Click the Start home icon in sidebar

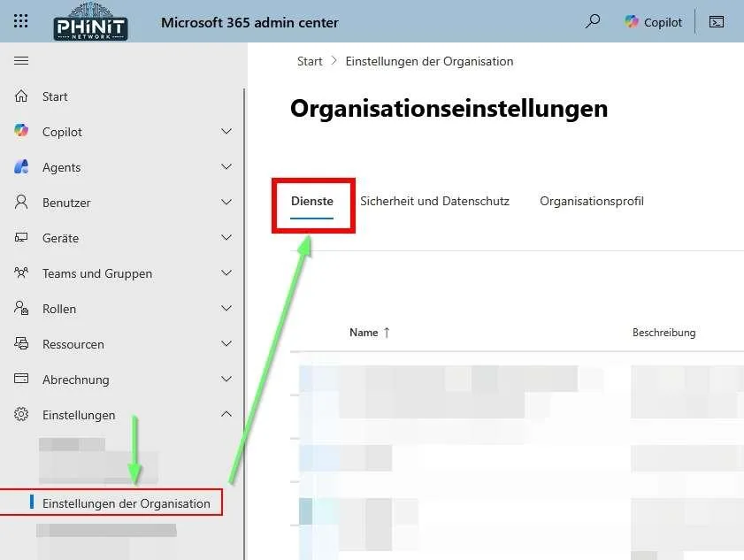[x=22, y=96]
